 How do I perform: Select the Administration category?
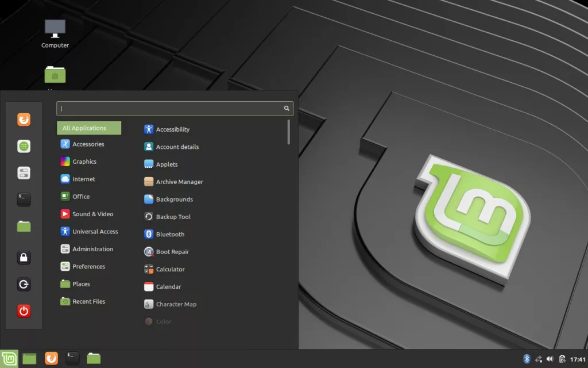coord(92,249)
